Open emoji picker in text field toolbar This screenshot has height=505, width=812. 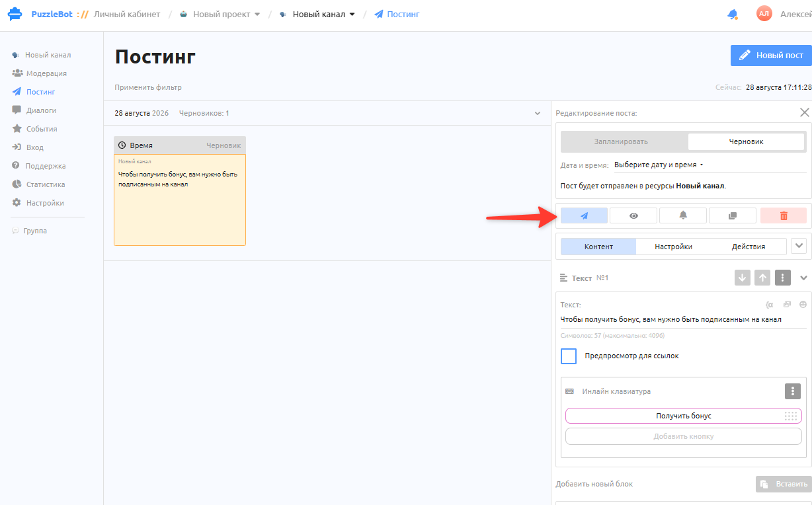[x=803, y=305]
